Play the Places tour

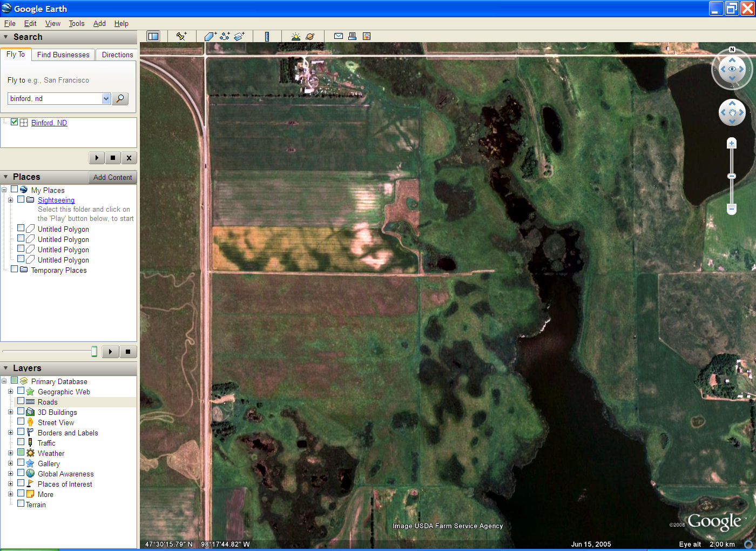110,352
